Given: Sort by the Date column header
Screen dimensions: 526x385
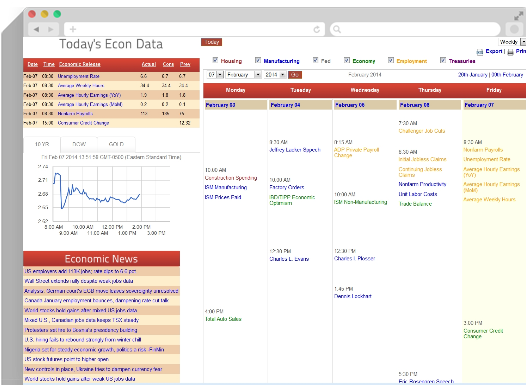Looking at the screenshot, I should click(x=33, y=64).
